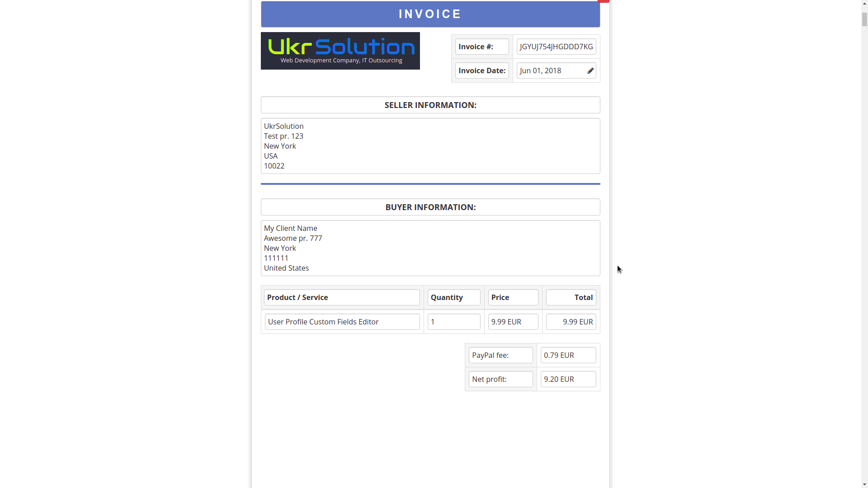The image size is (868, 488).
Task: Edit the Invoice Date Jun 01 2018
Action: click(x=590, y=70)
